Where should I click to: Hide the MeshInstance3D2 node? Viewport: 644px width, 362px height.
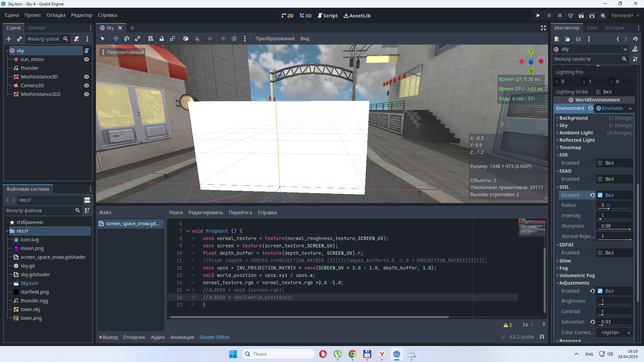pyautogui.click(x=87, y=94)
